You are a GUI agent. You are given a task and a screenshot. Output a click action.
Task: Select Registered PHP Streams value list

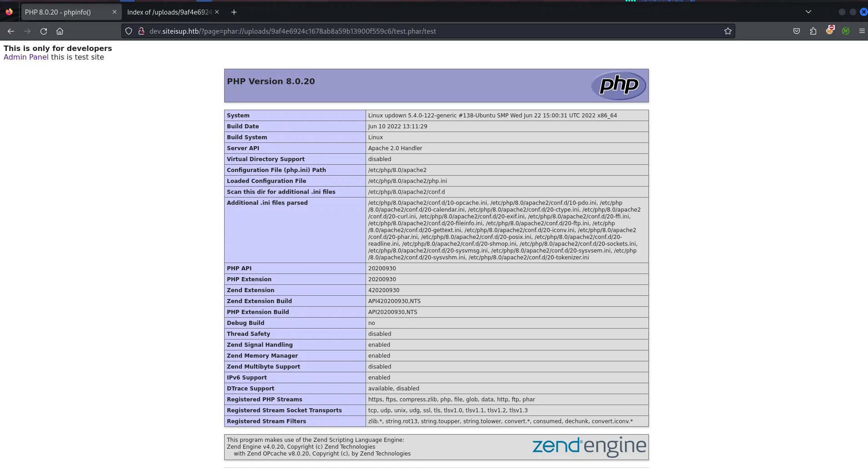pos(452,400)
